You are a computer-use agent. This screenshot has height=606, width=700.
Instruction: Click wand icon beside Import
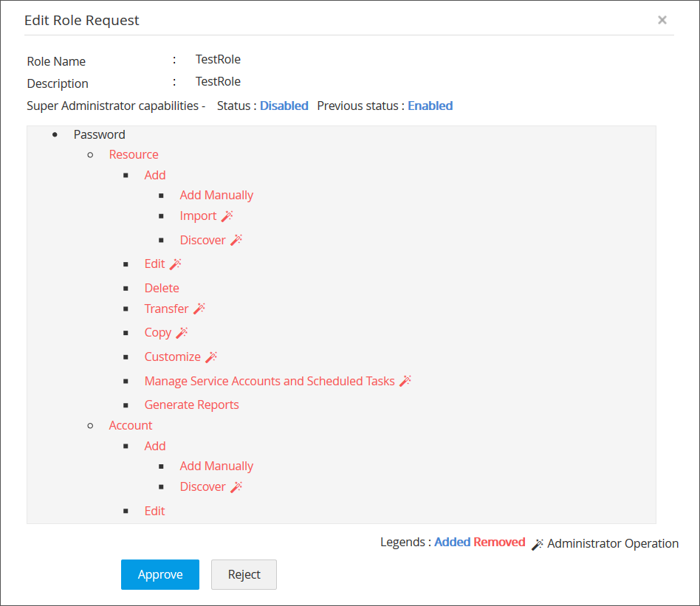pyautogui.click(x=227, y=216)
